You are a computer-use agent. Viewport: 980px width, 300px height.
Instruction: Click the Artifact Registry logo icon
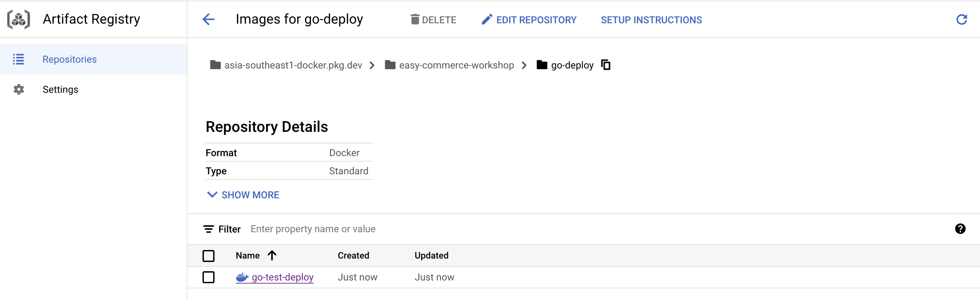(x=19, y=19)
